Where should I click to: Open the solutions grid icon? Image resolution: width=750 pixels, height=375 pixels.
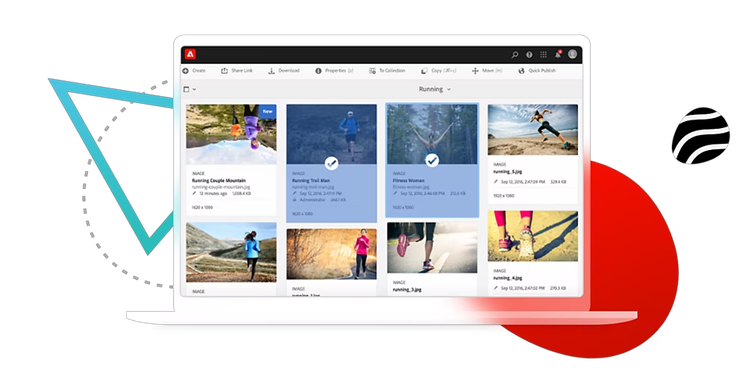[x=543, y=55]
